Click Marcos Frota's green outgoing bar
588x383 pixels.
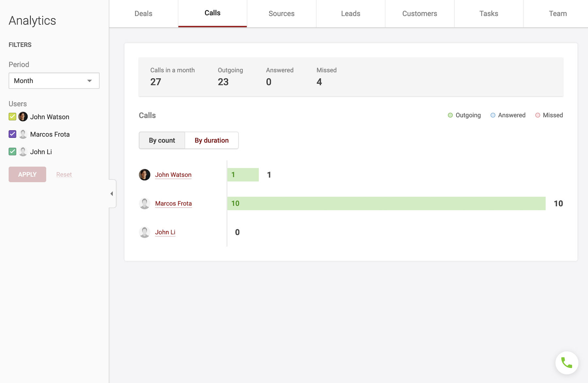pos(386,203)
